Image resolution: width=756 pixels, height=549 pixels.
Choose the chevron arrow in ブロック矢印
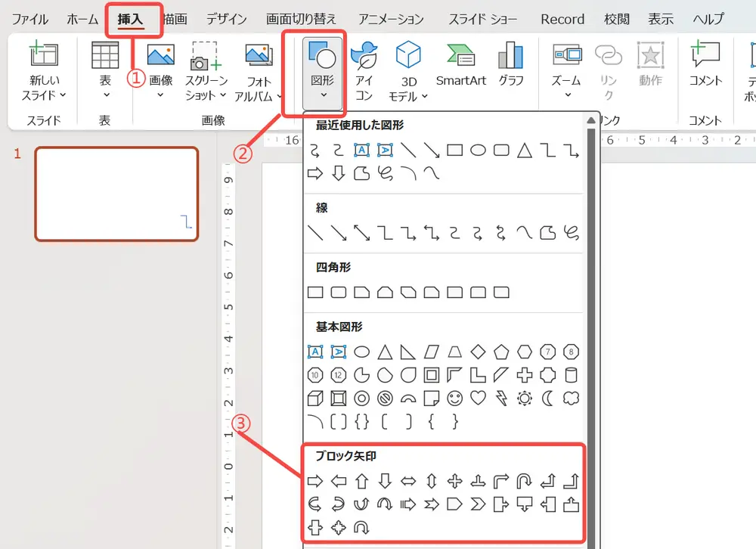(478, 504)
